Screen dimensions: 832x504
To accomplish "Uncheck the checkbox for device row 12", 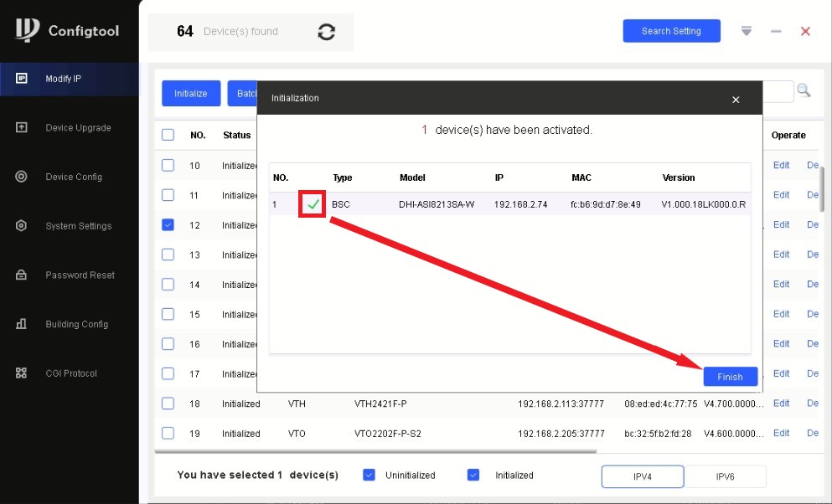I will pyautogui.click(x=168, y=224).
